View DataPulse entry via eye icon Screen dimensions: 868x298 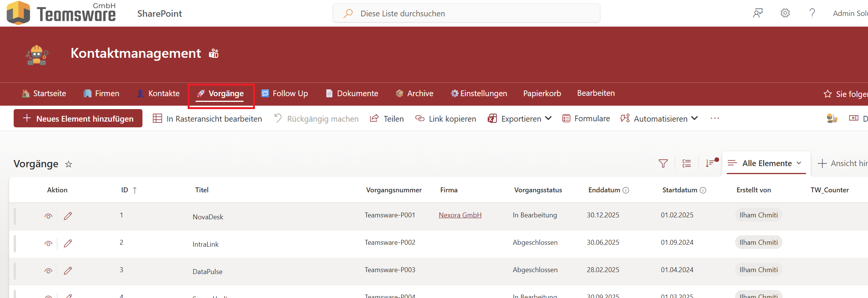click(48, 271)
